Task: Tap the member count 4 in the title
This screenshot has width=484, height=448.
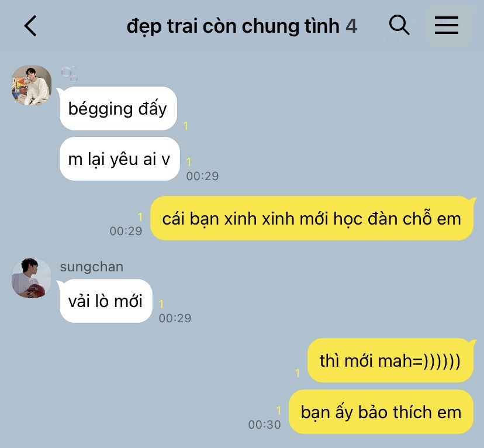Action: pos(351,26)
